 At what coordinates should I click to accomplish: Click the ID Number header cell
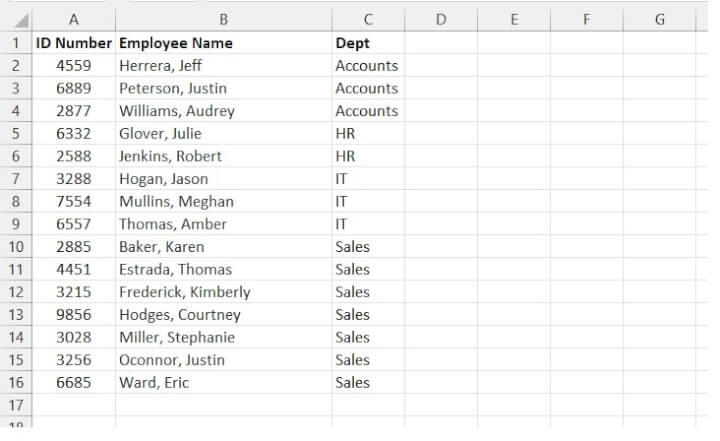pyautogui.click(x=74, y=43)
